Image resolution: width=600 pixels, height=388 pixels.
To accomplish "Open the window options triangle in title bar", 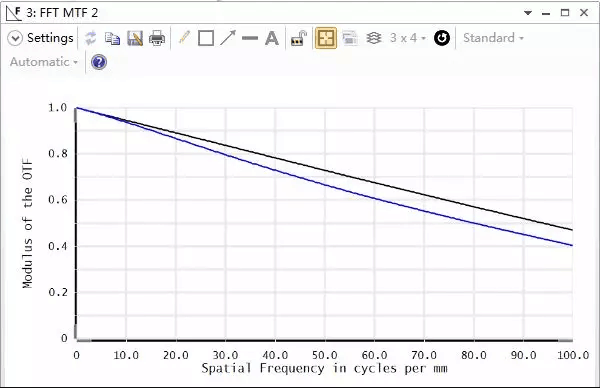I will point(528,13).
